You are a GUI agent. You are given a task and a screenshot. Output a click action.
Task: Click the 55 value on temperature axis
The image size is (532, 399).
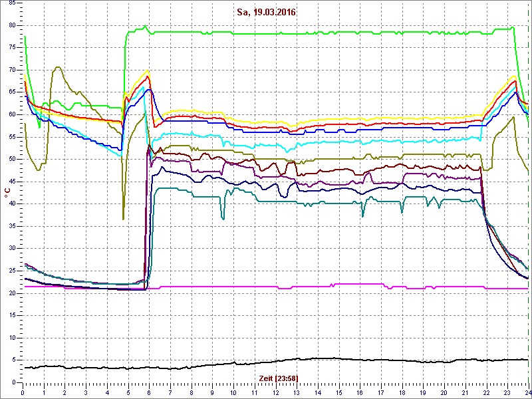[x=11, y=137]
